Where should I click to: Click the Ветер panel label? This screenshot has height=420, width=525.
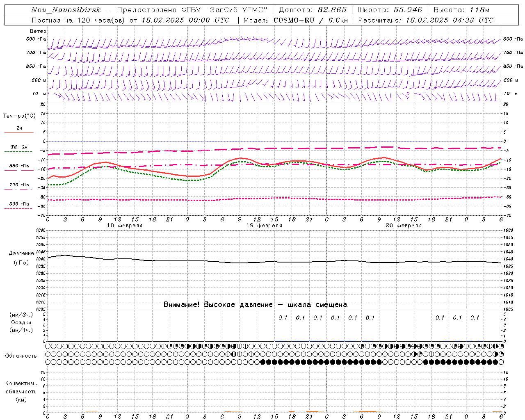click(38, 31)
